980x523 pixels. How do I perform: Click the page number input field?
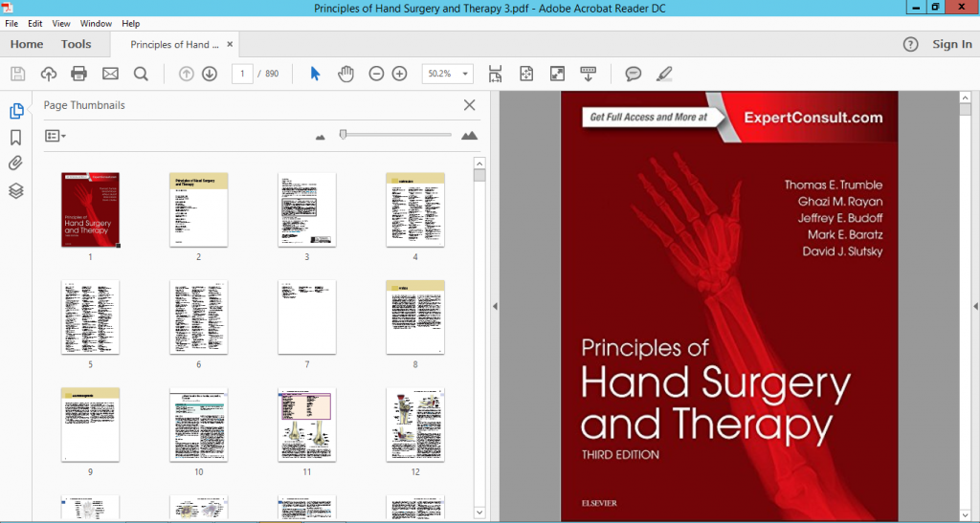(x=242, y=74)
